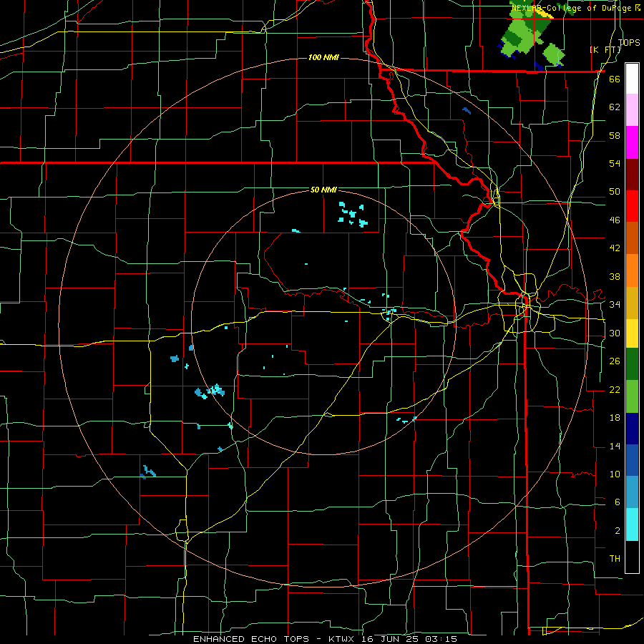Image resolution: width=644 pixels, height=644 pixels.
Task: Click the 50 NMI range ring label
Action: (x=323, y=190)
